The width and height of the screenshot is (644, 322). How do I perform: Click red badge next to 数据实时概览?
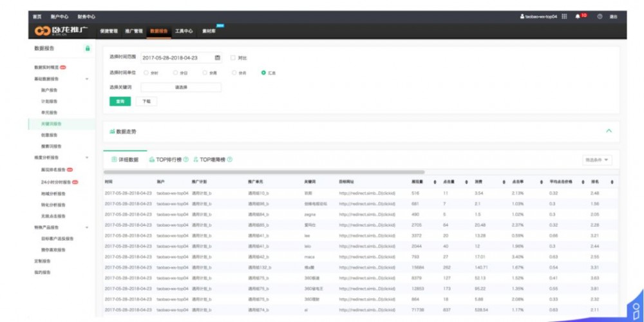point(63,68)
